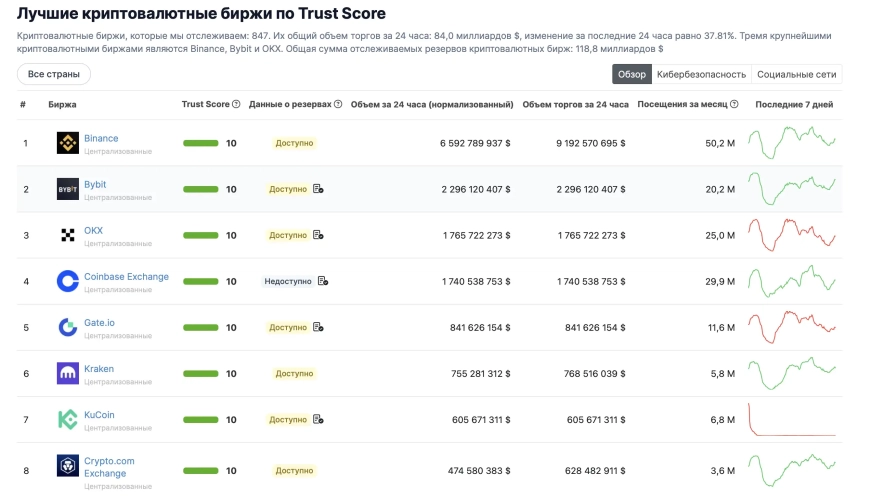Switch to the 'Кибербезопасность' tab
The width and height of the screenshot is (884, 498).
(701, 74)
